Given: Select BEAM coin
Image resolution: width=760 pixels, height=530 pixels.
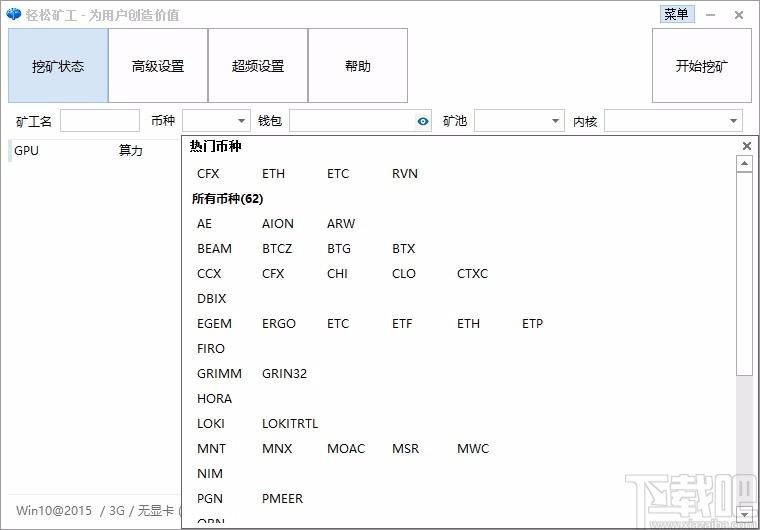Looking at the screenshot, I should (x=214, y=249).
